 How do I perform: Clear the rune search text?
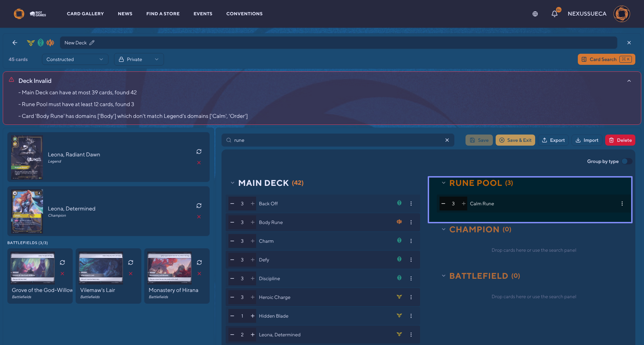[x=447, y=140]
